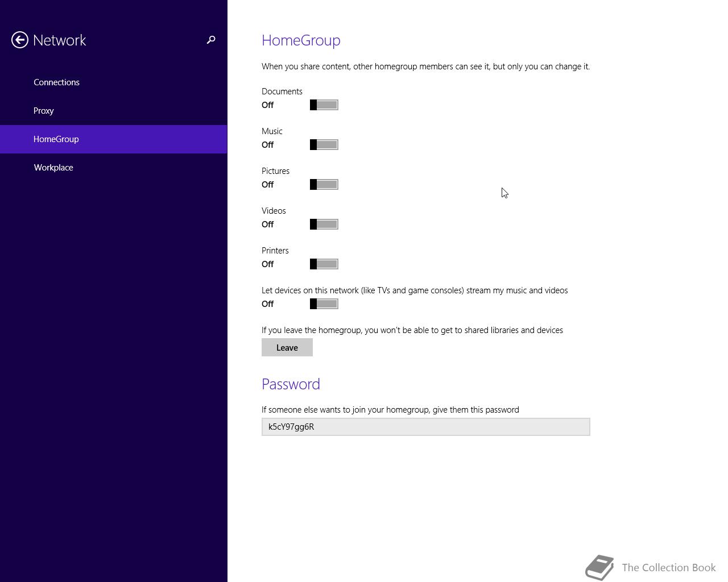Screen dimensions: 728x582
Task: Click the Printers label
Action: coord(275,251)
